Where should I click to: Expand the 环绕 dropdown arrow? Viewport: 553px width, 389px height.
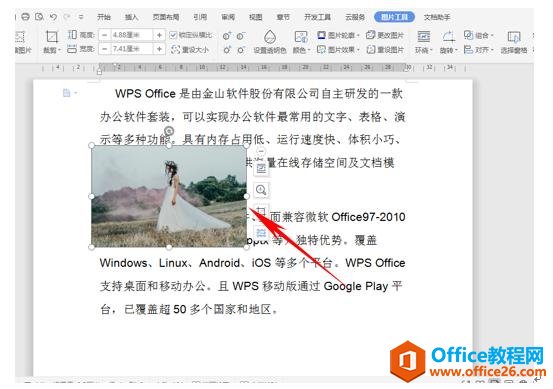(431, 50)
